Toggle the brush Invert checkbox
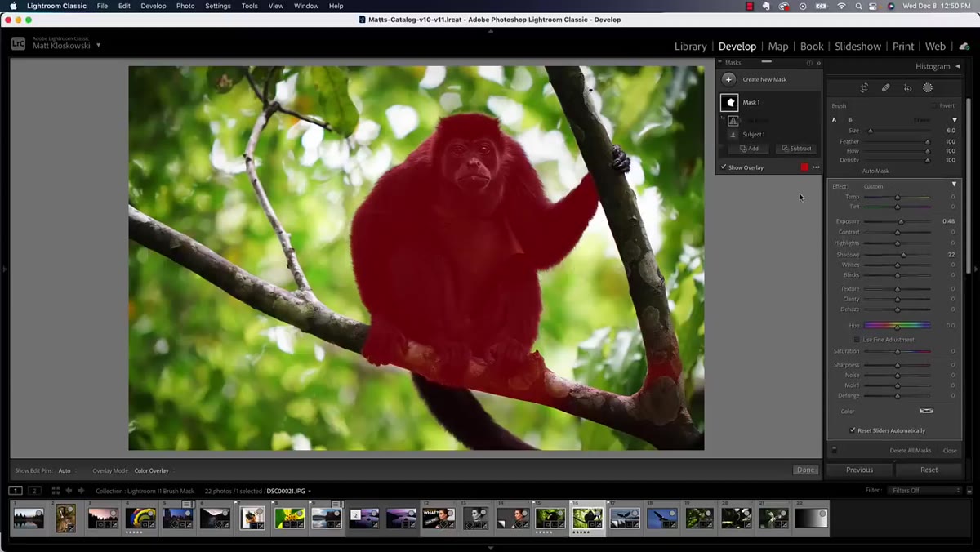980x552 pixels. (934, 105)
